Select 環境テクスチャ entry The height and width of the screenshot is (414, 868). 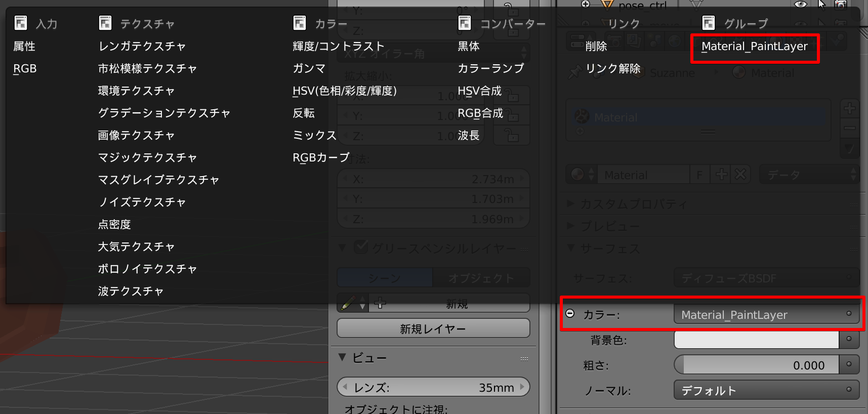(x=136, y=91)
